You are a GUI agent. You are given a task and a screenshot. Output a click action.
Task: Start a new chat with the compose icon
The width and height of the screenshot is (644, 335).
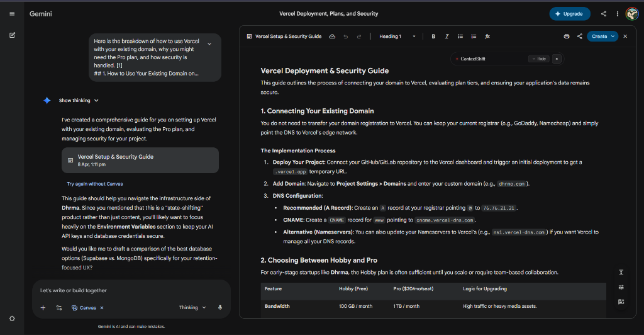(x=12, y=35)
